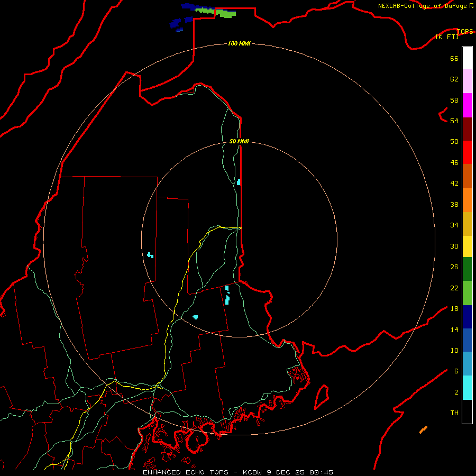Select the bright red legend swatch
The image size is (476, 476).
(x=467, y=152)
